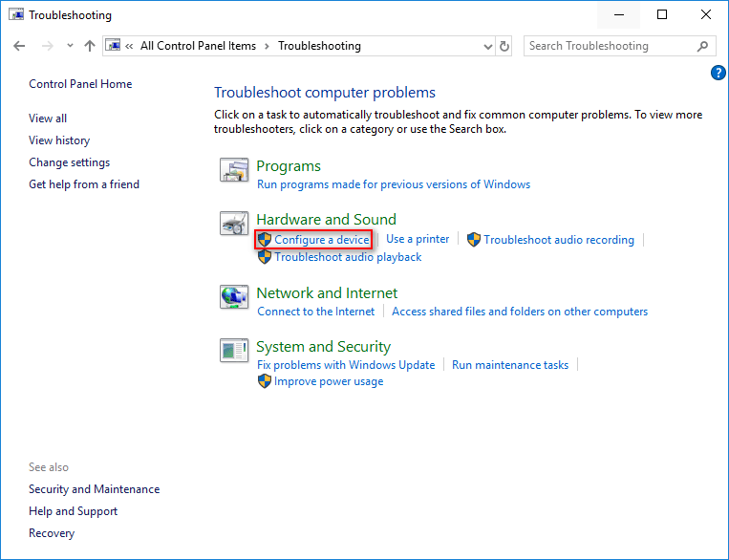The width and height of the screenshot is (729, 560).
Task: Click Fix problems with Windows Update
Action: 346,365
